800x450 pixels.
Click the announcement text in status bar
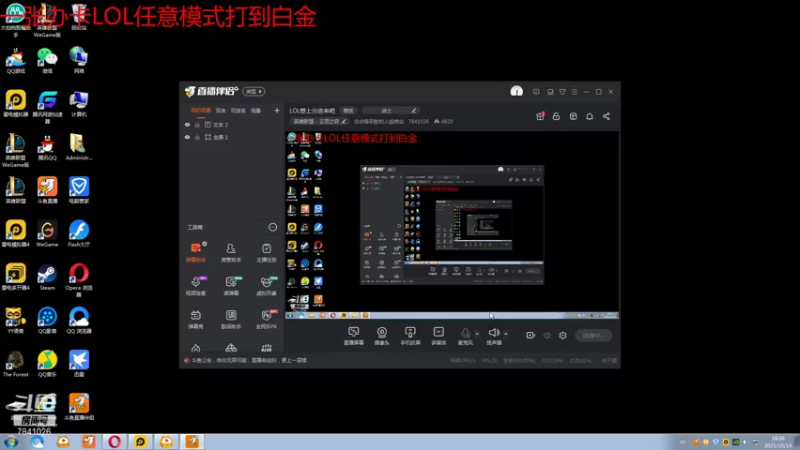click(x=249, y=360)
